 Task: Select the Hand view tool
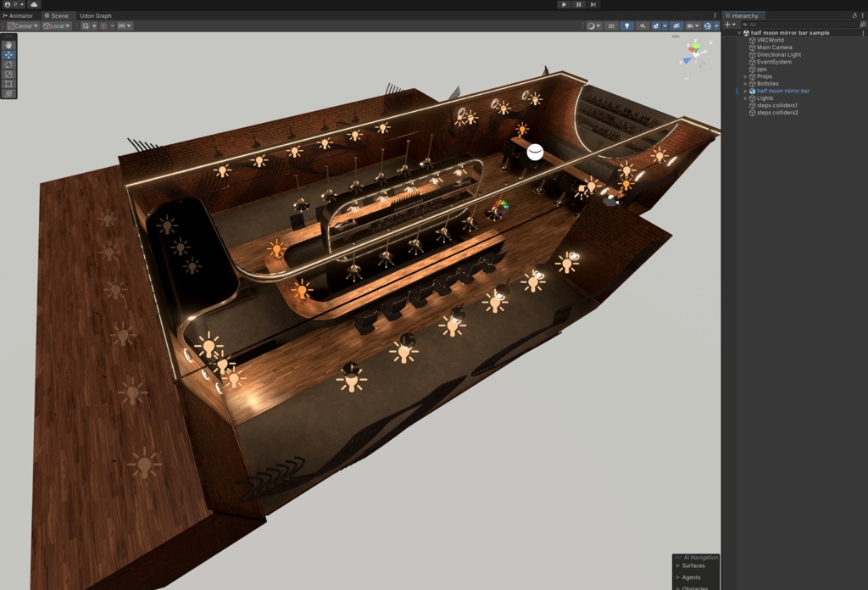tap(8, 45)
